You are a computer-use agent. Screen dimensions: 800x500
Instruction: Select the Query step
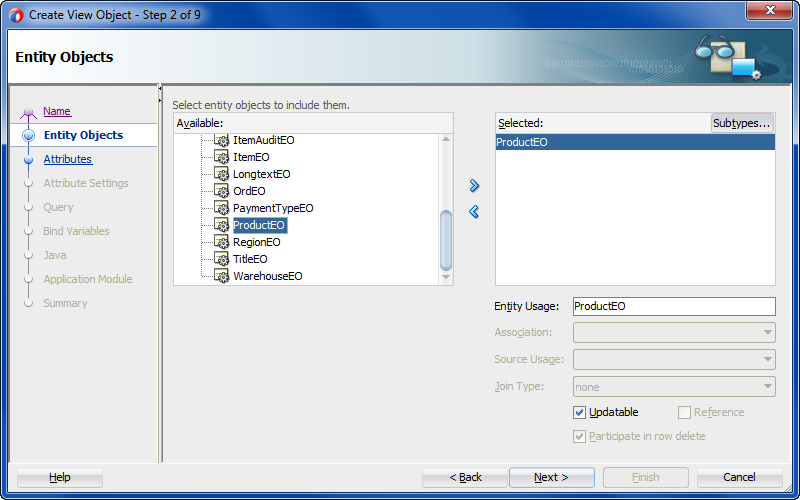click(x=58, y=207)
